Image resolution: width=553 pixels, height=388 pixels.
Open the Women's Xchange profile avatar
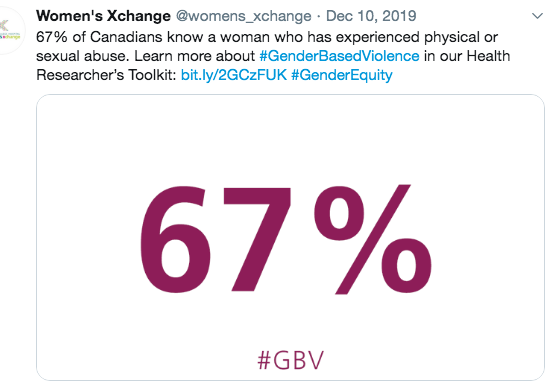11,31
